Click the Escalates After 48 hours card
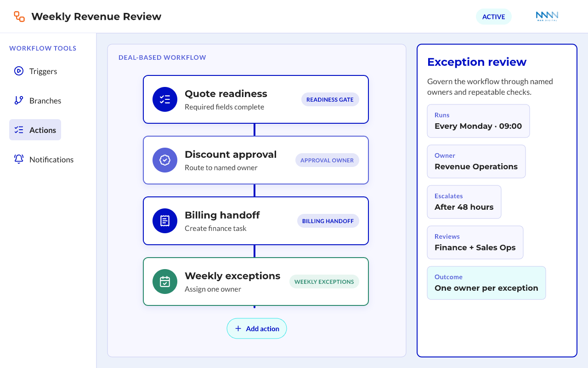Screen dimensions: 588x368 click(x=464, y=202)
